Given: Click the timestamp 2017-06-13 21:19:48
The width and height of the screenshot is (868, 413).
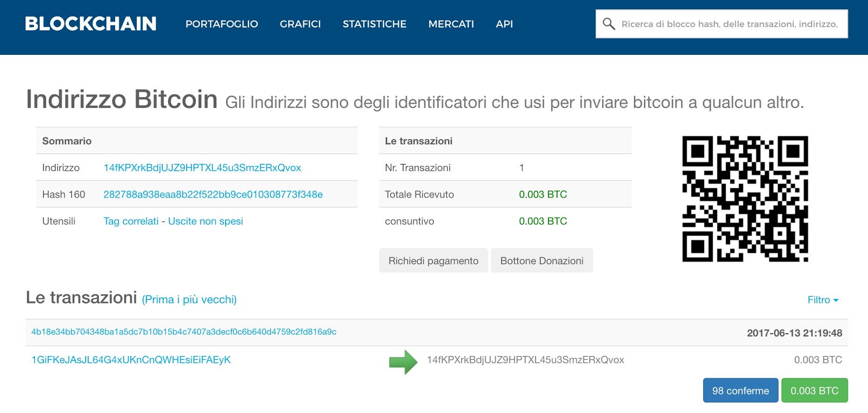Looking at the screenshot, I should [795, 333].
